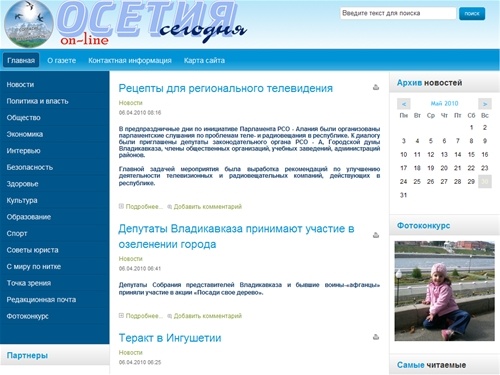Screen dimensions: 500x375
Task: Select Новости in the left sidebar
Action: tap(20, 84)
